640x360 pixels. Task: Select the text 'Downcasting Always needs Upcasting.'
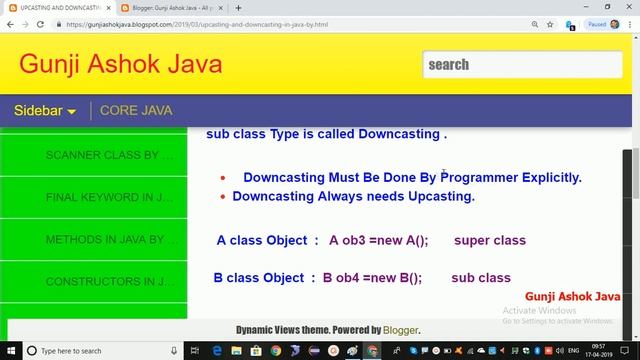click(x=353, y=196)
